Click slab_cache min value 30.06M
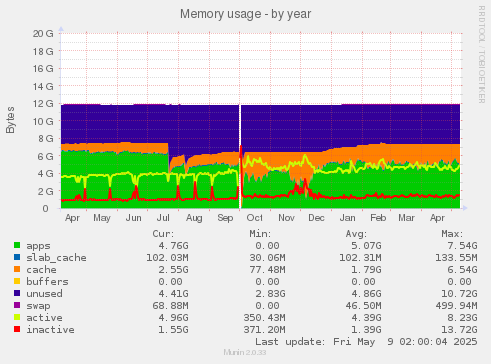 click(267, 258)
